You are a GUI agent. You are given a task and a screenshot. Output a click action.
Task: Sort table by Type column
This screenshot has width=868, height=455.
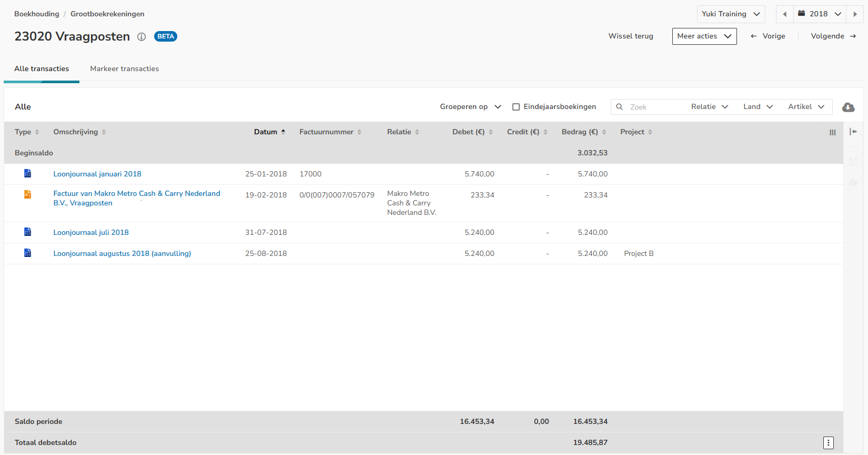(27, 132)
